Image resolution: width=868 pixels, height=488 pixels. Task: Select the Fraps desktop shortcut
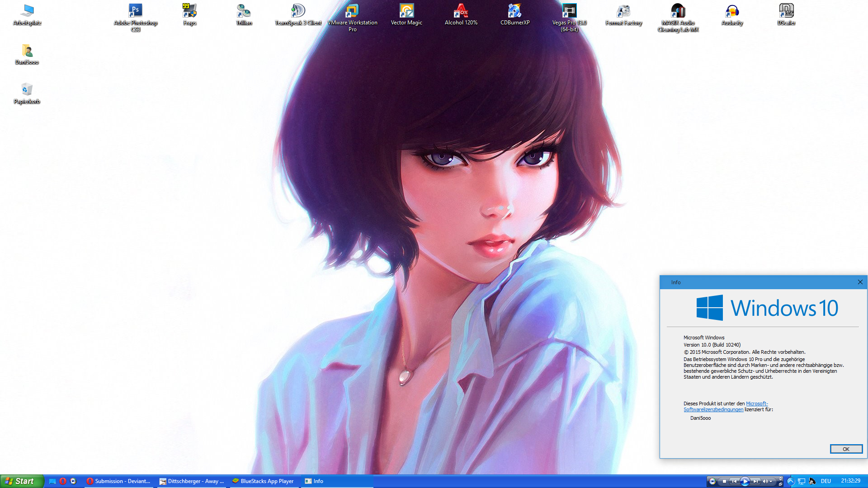coord(190,14)
